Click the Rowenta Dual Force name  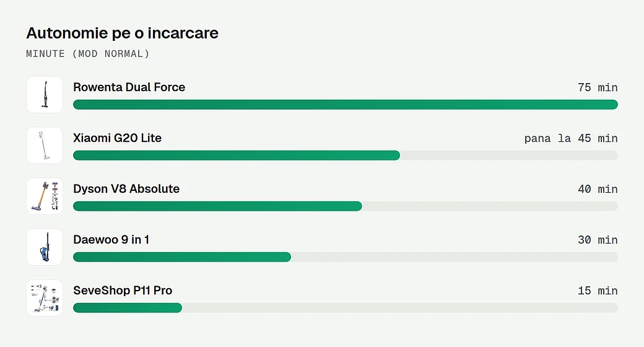click(x=129, y=87)
